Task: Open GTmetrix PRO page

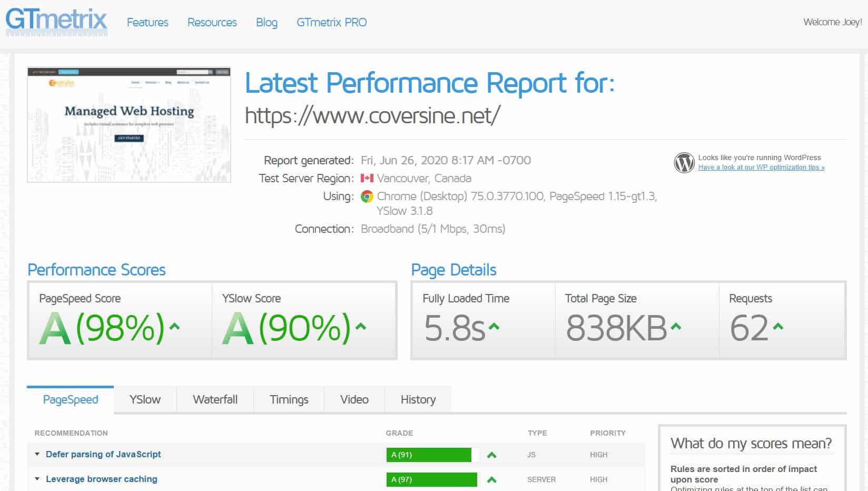Action: coord(332,22)
